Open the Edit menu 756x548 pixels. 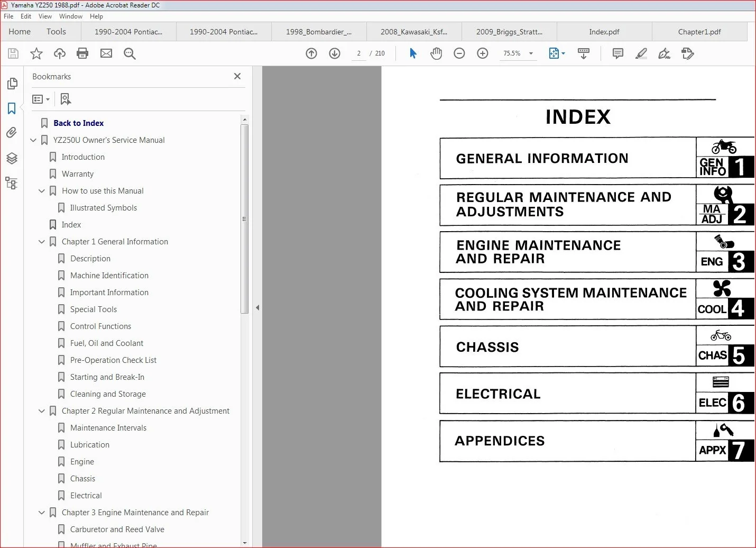pos(26,16)
